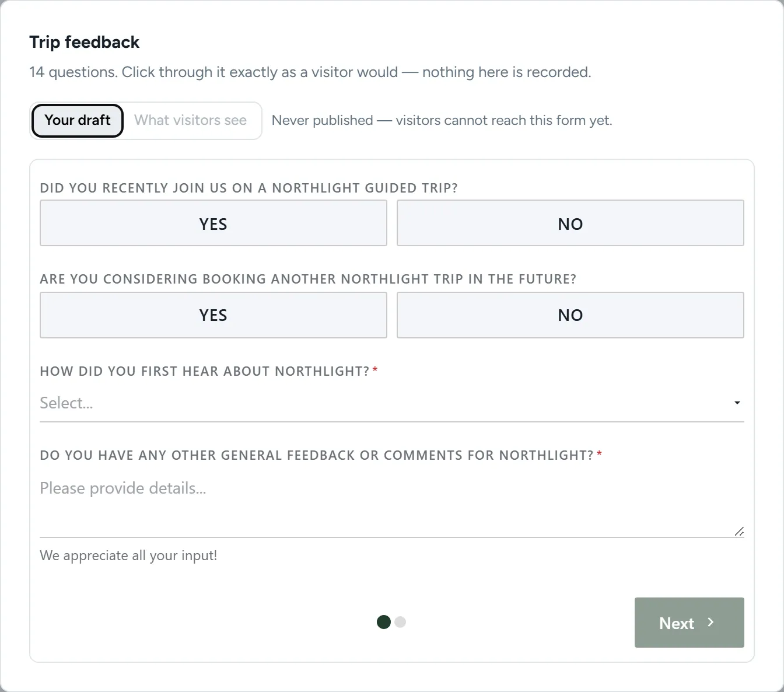The image size is (784, 692).
Task: Click the textarea resize handle
Action: [x=739, y=531]
